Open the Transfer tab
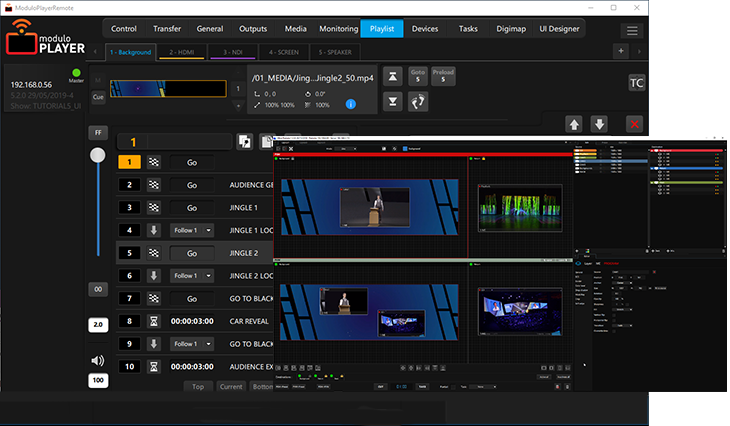Screen dimensions: 730x426 pyautogui.click(x=167, y=29)
